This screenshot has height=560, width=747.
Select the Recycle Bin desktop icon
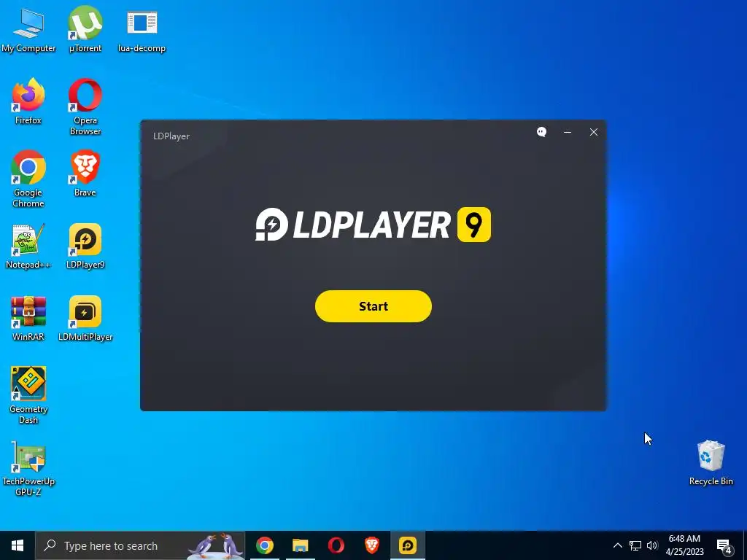711,463
